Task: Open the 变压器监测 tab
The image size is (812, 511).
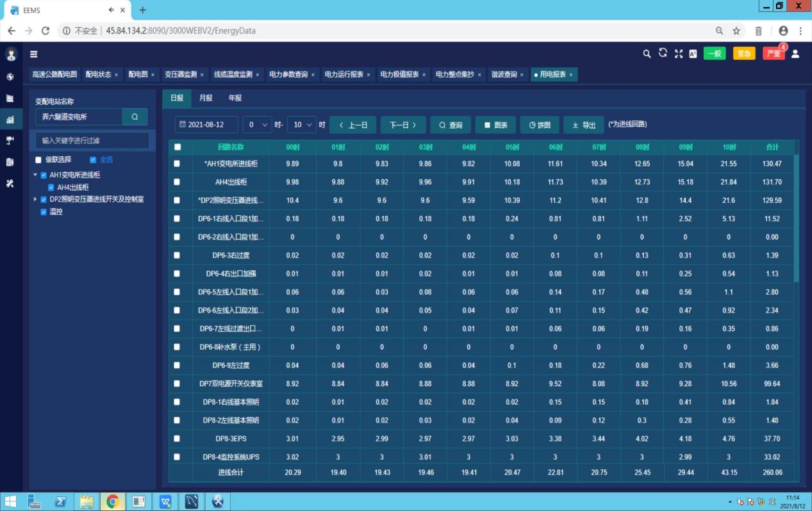Action: pyautogui.click(x=180, y=74)
